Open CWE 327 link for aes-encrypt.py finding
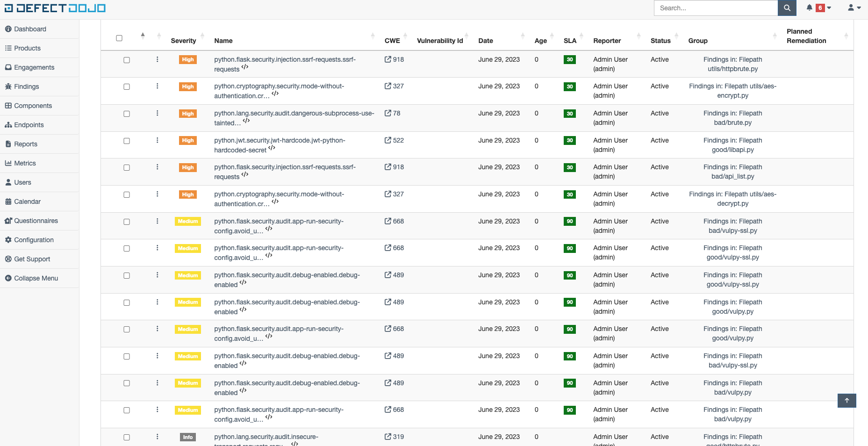The image size is (868, 446). [394, 86]
